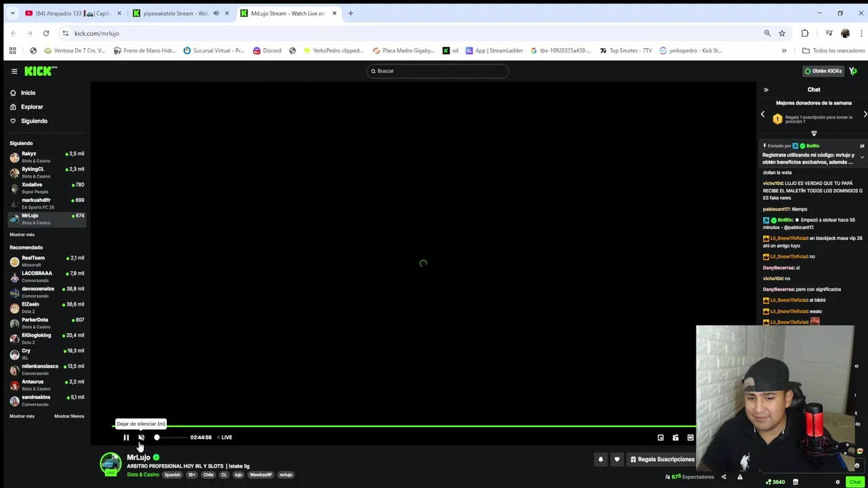This screenshot has width=868, height=488.
Task: Select MrLujo Stream browser tab
Action: click(x=288, y=13)
